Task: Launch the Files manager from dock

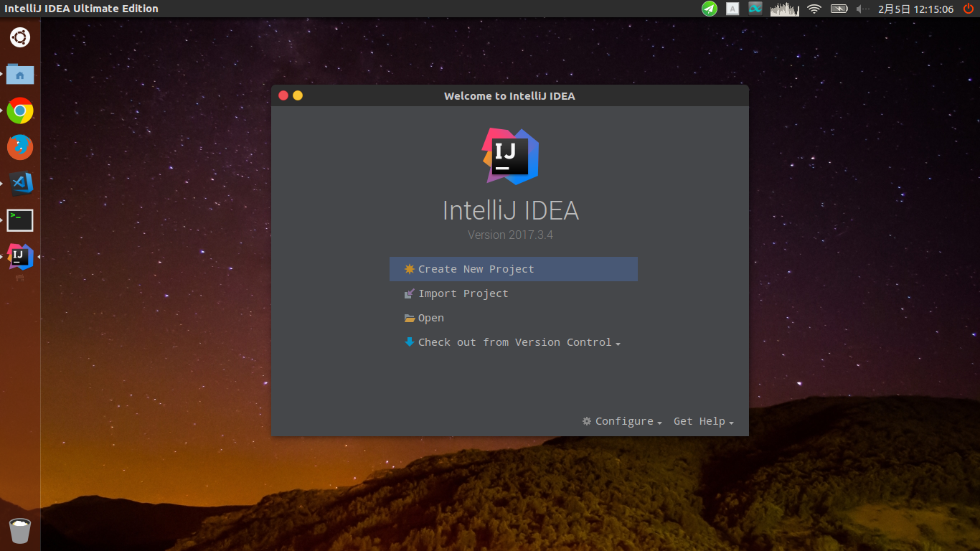Action: (20, 74)
